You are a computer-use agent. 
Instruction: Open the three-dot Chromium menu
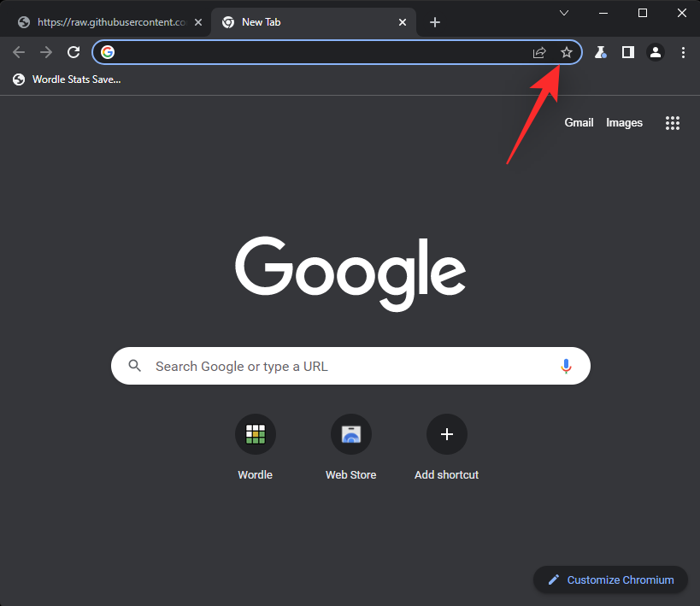point(683,53)
